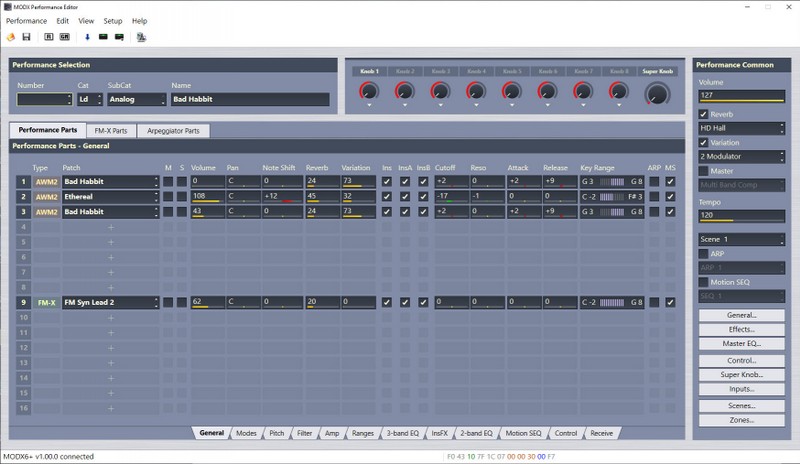Click the single-R toolbar icon
The image size is (800, 464).
(48, 37)
